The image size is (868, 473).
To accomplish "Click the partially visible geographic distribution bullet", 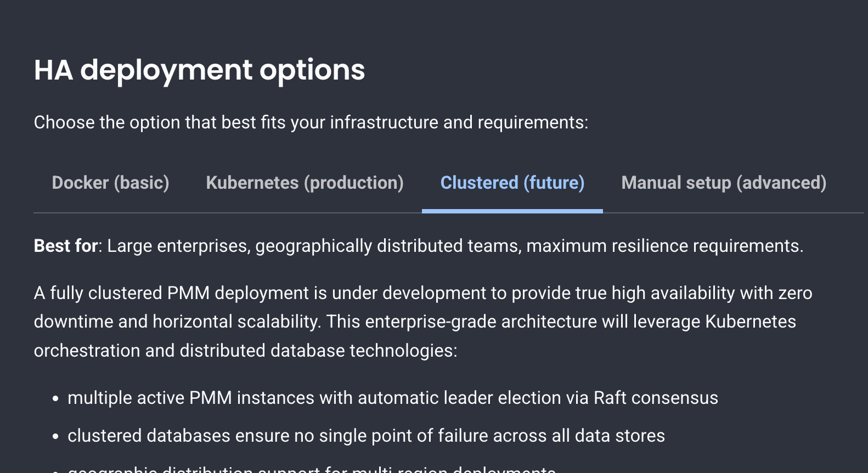I will [x=312, y=469].
